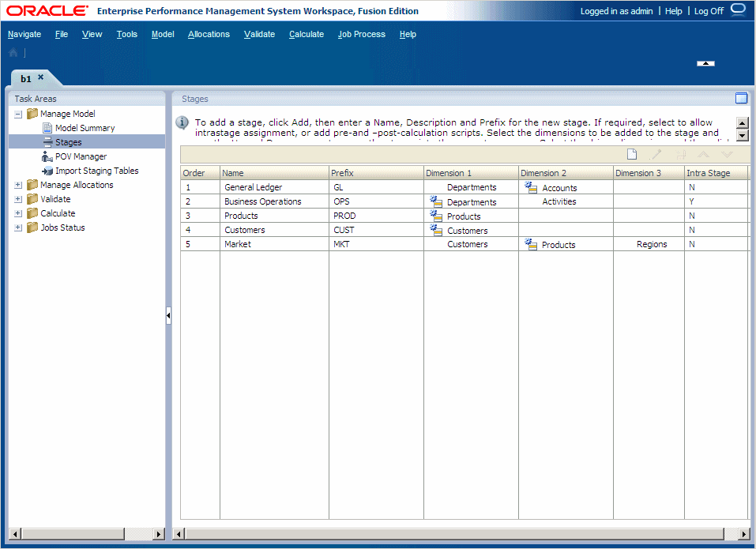756x549 pixels.
Task: Open the Allocations menu
Action: click(209, 34)
